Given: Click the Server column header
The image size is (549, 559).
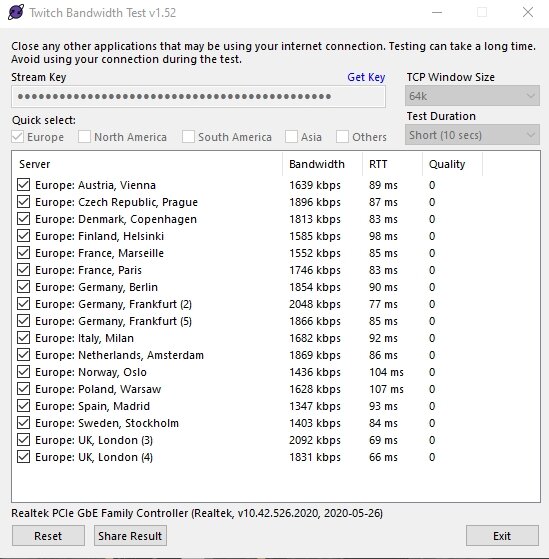Looking at the screenshot, I should (148, 164).
